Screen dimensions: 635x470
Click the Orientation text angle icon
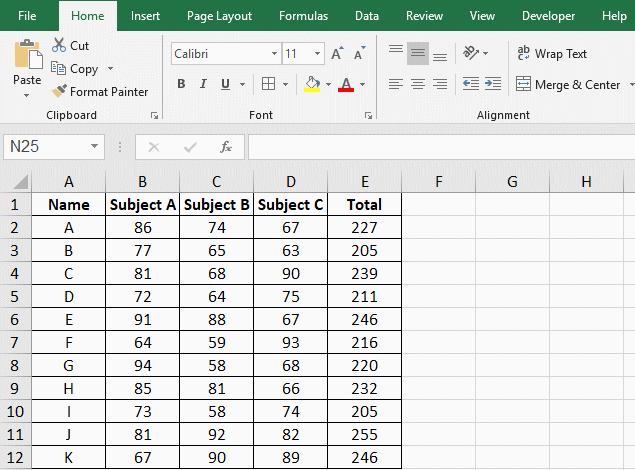point(471,53)
